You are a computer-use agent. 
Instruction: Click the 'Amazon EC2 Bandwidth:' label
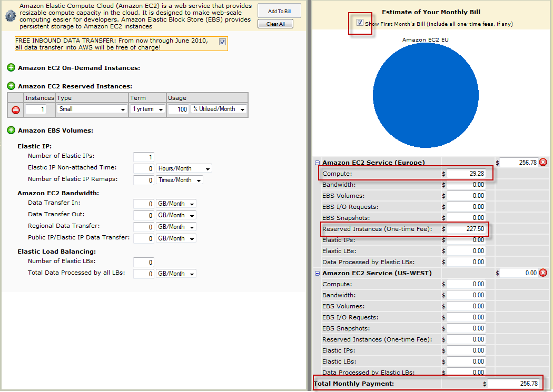point(58,193)
